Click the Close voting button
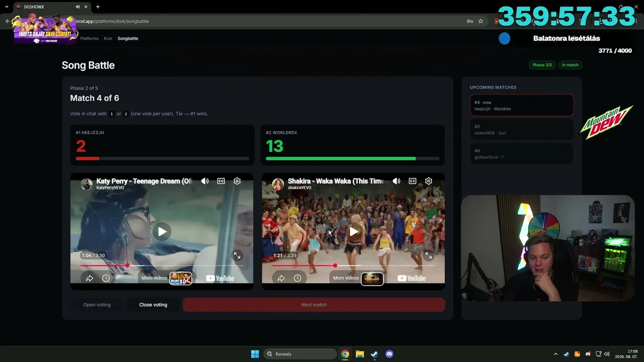644x362 pixels. (x=153, y=305)
